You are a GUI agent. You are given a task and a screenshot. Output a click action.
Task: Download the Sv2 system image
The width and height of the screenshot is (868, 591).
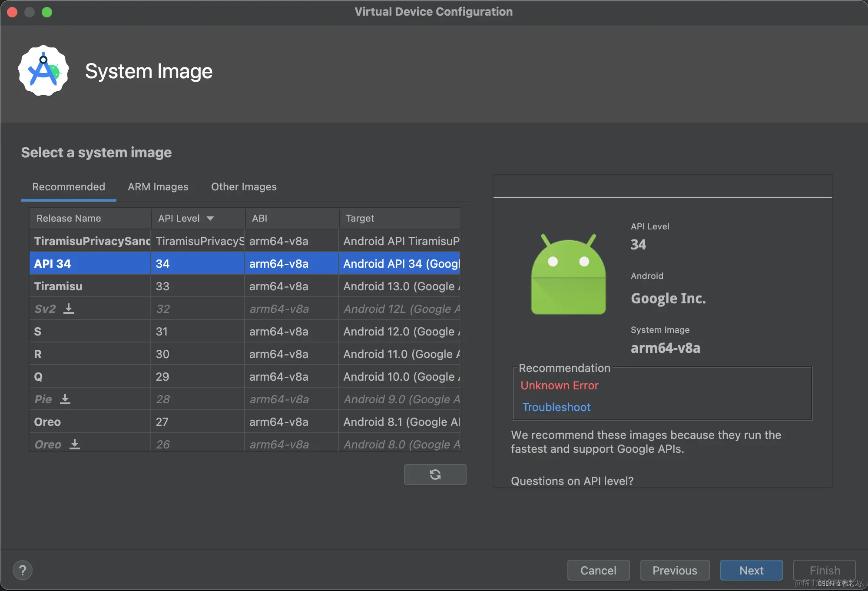69,309
